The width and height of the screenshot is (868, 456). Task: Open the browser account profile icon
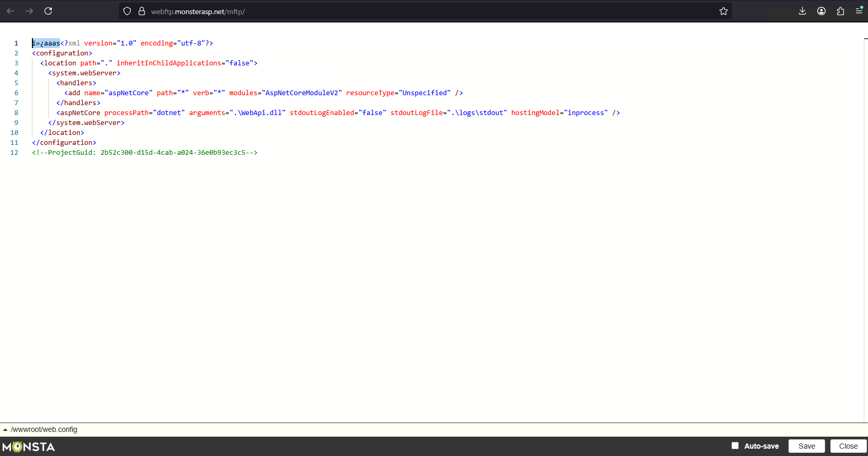[x=821, y=11]
